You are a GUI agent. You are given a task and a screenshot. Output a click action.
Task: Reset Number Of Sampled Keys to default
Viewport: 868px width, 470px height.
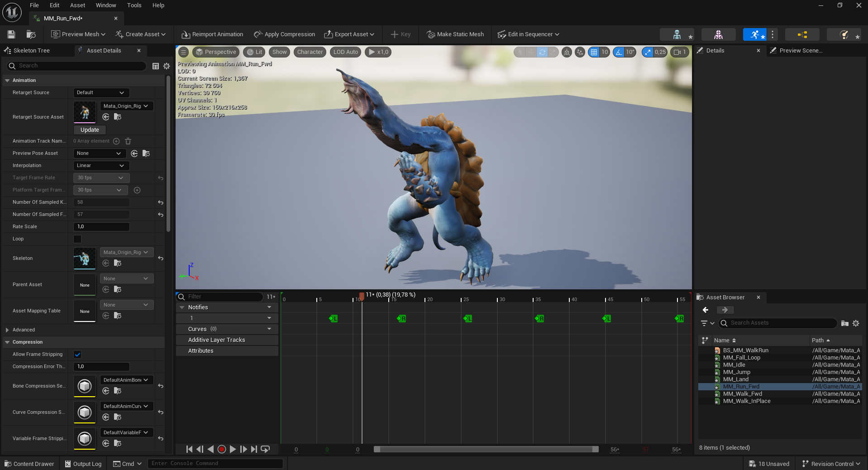click(x=161, y=202)
